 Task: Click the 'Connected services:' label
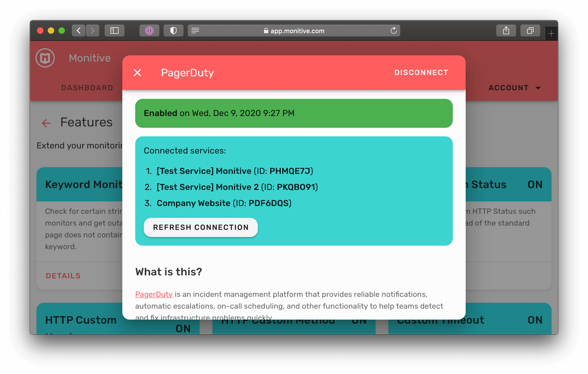pyautogui.click(x=185, y=151)
